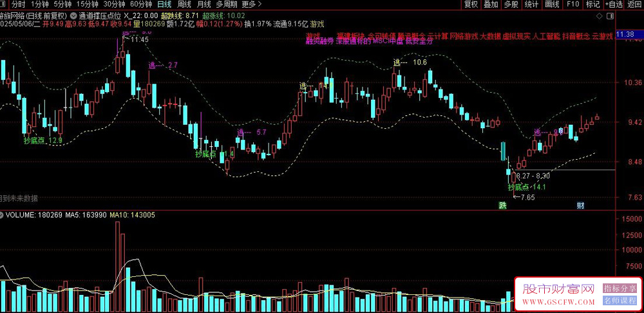
Task: Expand the 更多 periods menu
Action: 251,5
